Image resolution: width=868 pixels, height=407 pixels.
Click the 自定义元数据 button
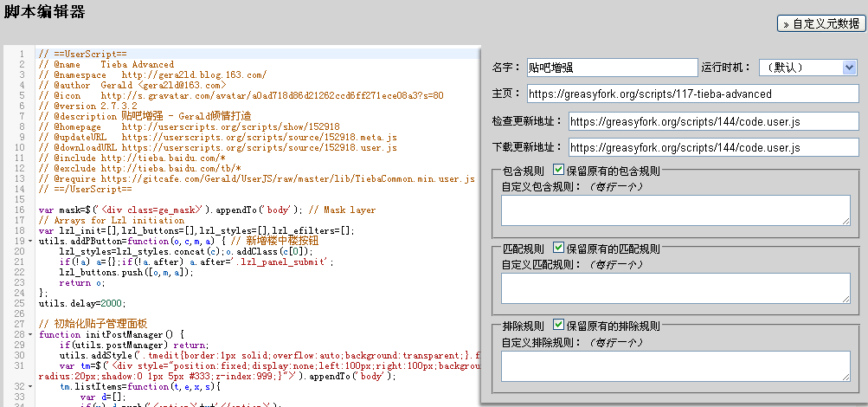point(821,23)
